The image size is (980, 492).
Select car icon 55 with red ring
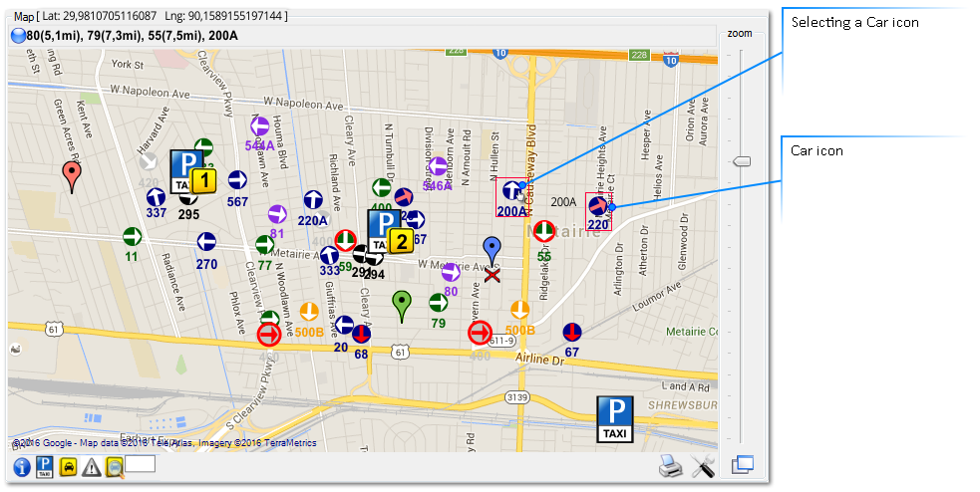pos(544,231)
